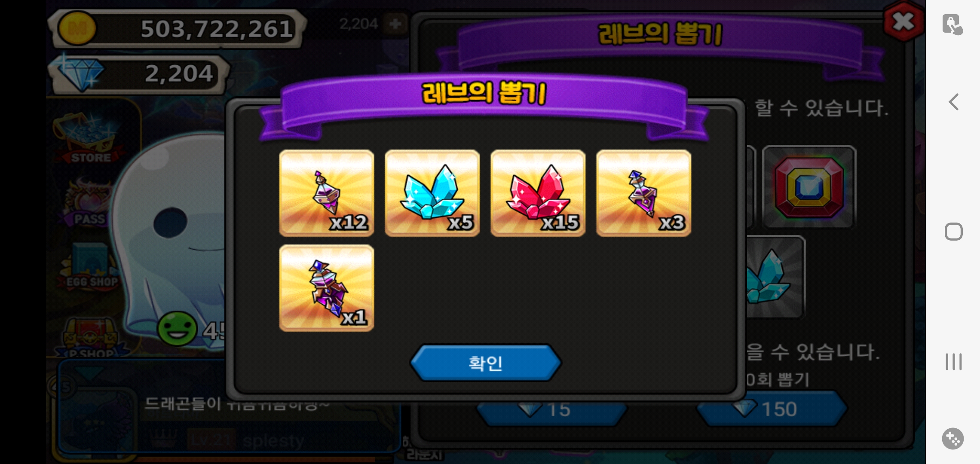The image size is (980, 464).
Task: Tap the blue 확인 confirm button
Action: pyautogui.click(x=485, y=363)
